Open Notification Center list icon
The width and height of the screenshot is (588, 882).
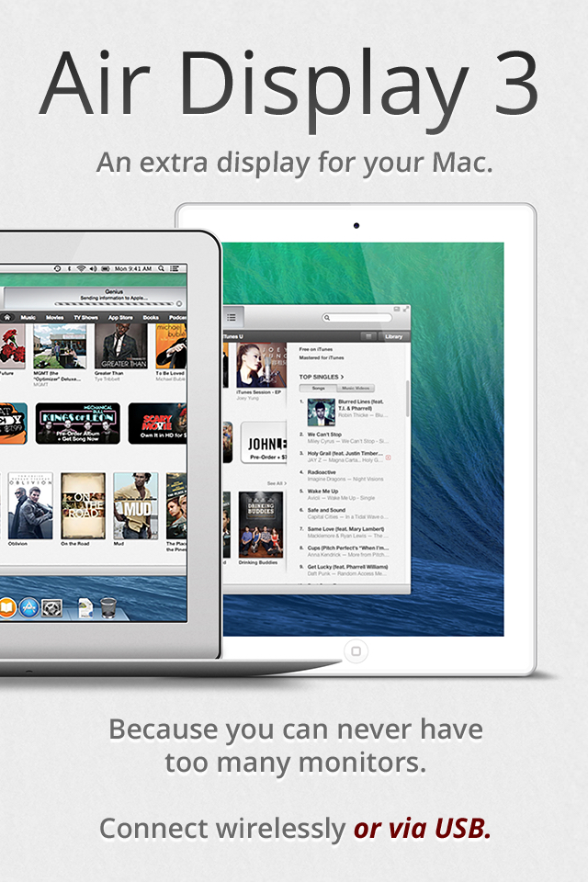click(x=175, y=269)
